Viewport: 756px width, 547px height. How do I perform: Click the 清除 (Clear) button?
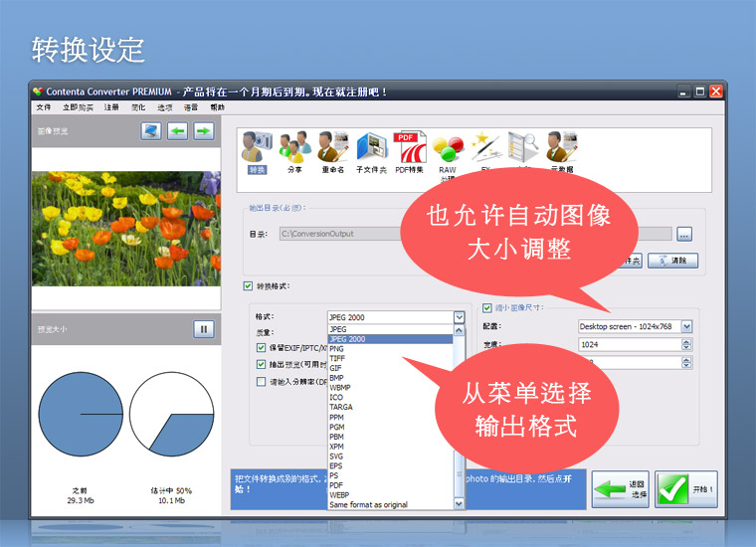673,261
